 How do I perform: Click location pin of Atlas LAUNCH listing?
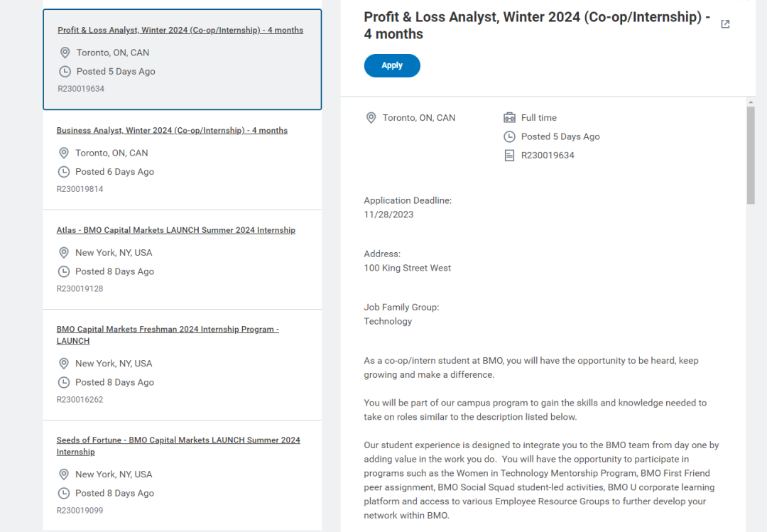point(64,253)
